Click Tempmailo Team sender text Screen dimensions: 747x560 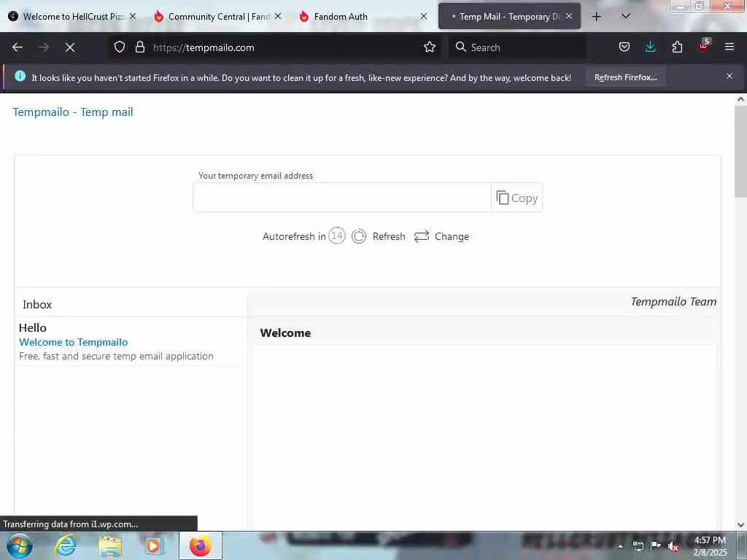673,302
